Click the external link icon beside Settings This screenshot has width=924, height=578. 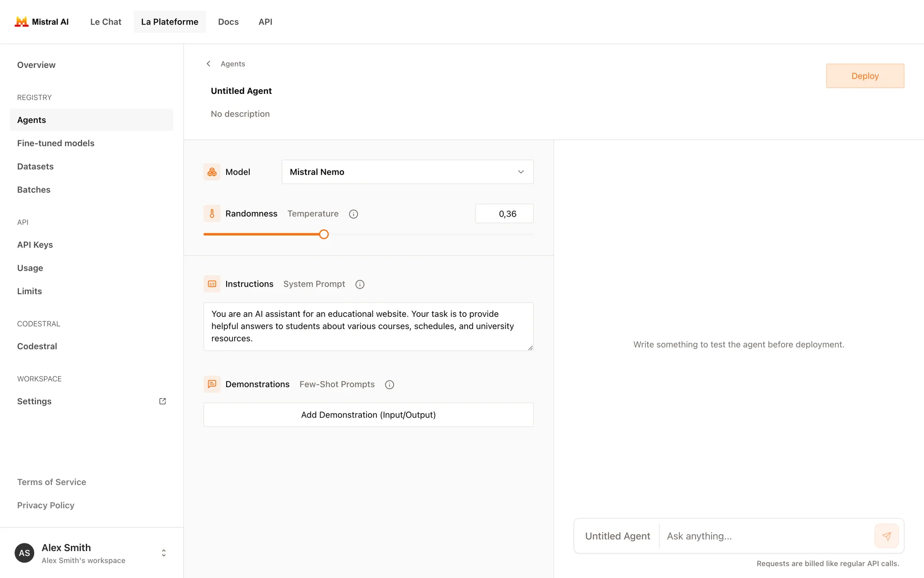(x=163, y=401)
